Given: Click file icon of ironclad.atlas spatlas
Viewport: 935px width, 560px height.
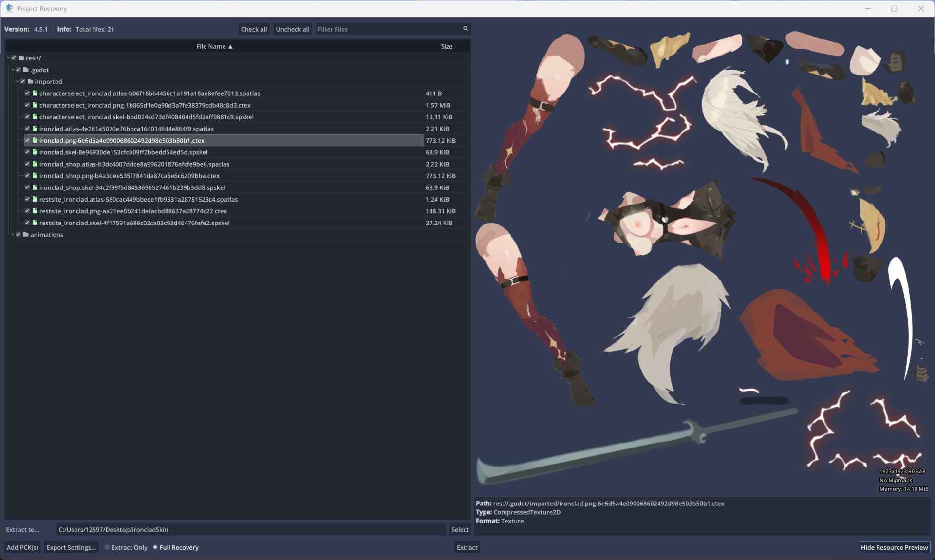Looking at the screenshot, I should (x=35, y=129).
